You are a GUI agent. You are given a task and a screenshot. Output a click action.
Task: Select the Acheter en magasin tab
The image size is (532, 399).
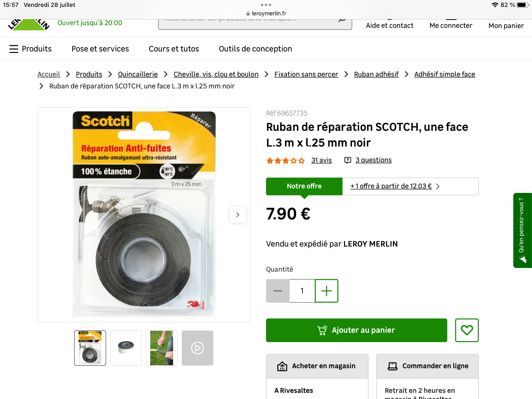tap(317, 366)
